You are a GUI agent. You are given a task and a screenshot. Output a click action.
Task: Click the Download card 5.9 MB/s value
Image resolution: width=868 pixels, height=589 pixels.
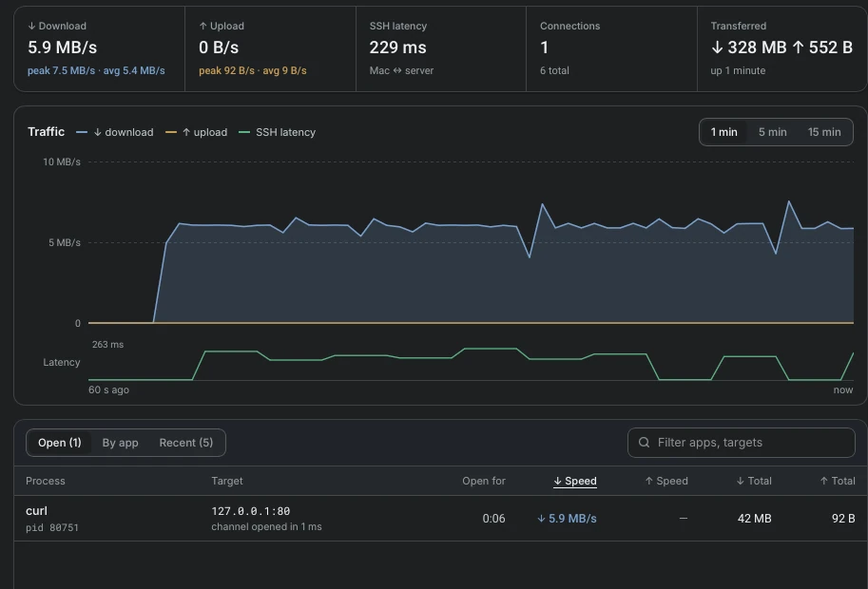tap(63, 47)
